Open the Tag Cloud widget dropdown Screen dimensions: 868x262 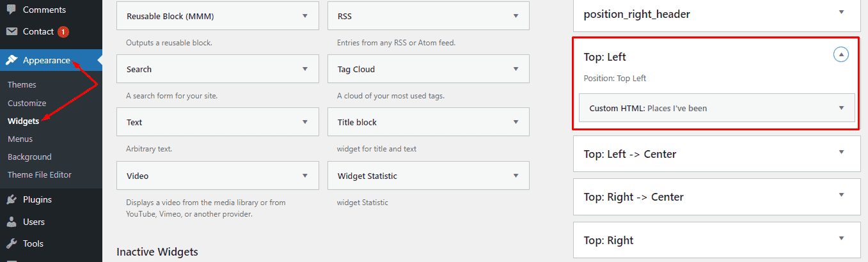pos(516,69)
